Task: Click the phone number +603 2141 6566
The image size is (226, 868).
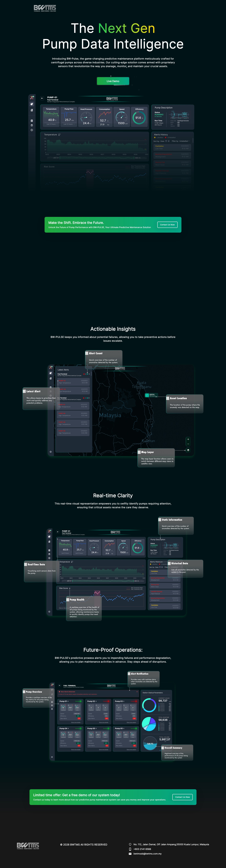Action: tap(142, 849)
